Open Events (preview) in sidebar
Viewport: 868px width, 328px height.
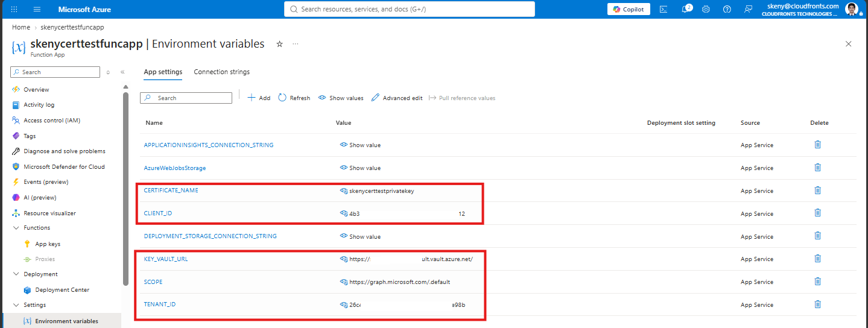pos(46,182)
